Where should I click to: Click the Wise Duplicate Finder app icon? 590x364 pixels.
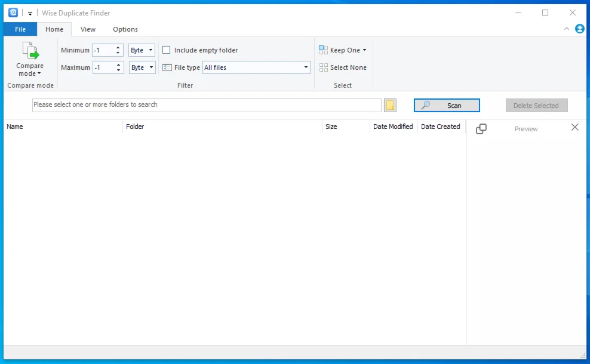click(13, 13)
